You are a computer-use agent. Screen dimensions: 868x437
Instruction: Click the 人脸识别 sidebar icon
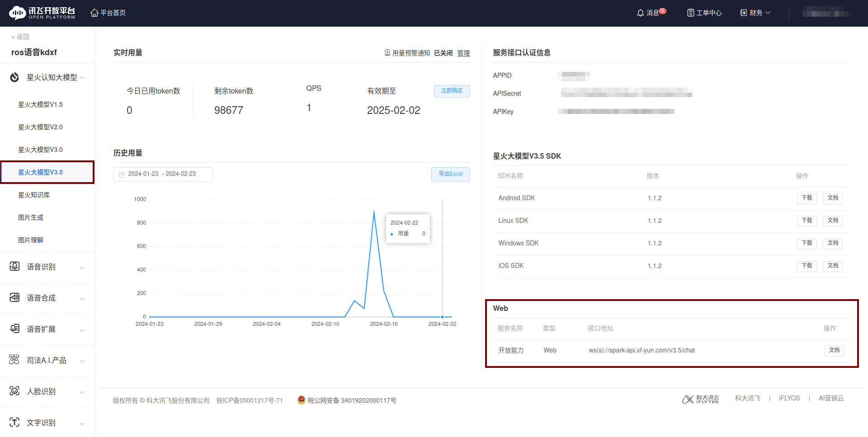coord(14,391)
